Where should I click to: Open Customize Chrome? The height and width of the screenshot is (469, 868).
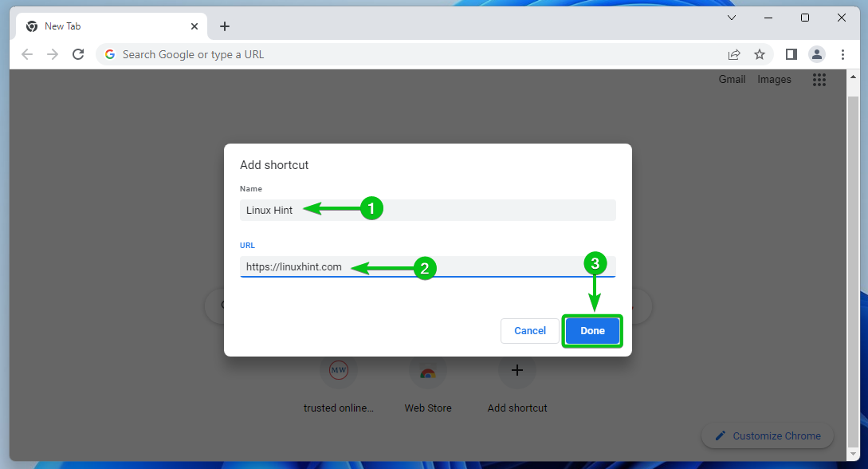click(x=768, y=436)
